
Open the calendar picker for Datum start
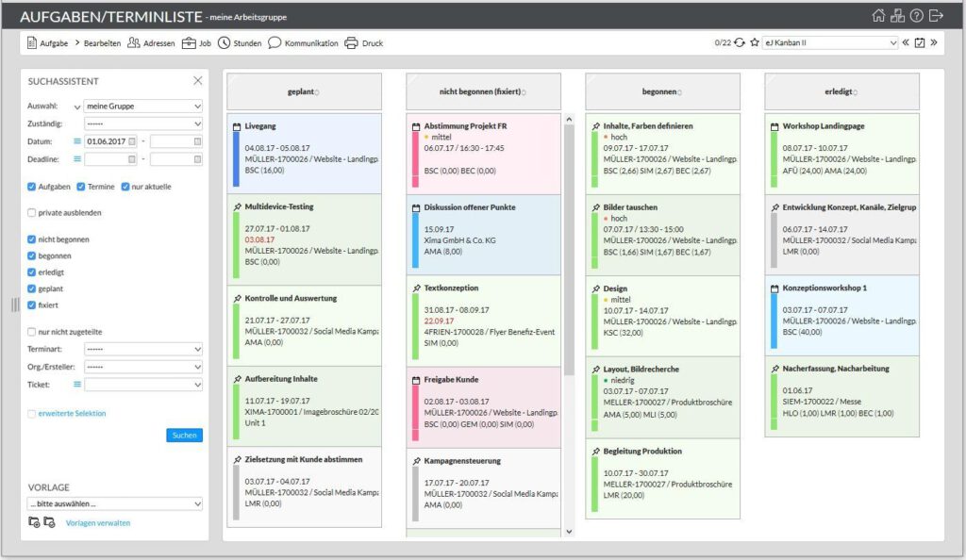point(132,141)
